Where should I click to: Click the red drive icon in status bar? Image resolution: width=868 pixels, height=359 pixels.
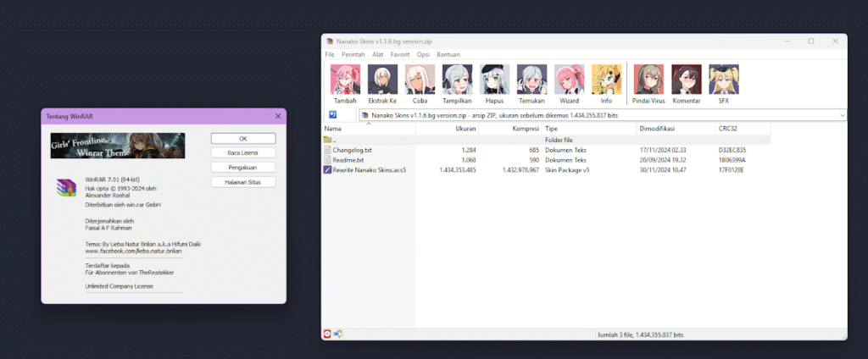coord(327,334)
